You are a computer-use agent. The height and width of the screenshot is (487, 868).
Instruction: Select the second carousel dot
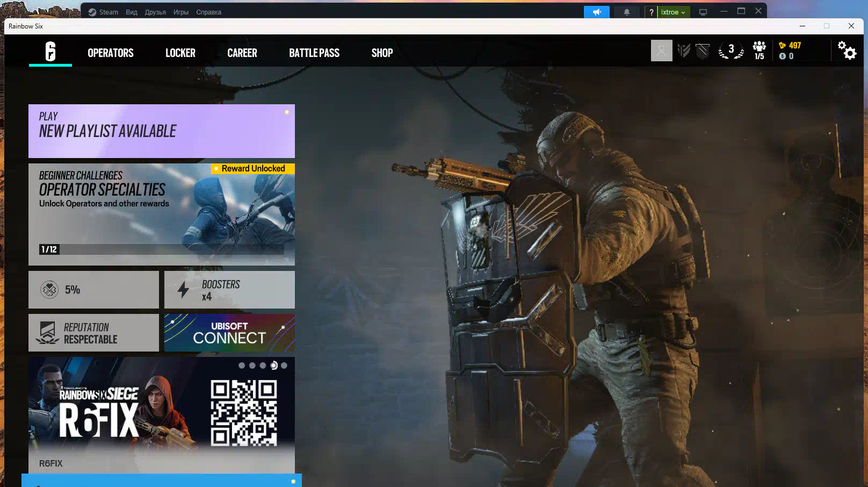coord(252,366)
